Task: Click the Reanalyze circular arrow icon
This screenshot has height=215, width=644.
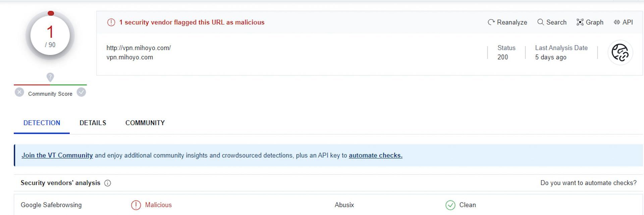Action: [491, 22]
